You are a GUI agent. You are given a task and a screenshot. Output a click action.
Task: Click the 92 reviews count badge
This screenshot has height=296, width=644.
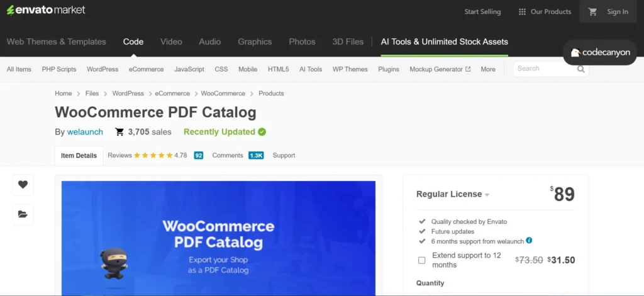click(x=199, y=156)
